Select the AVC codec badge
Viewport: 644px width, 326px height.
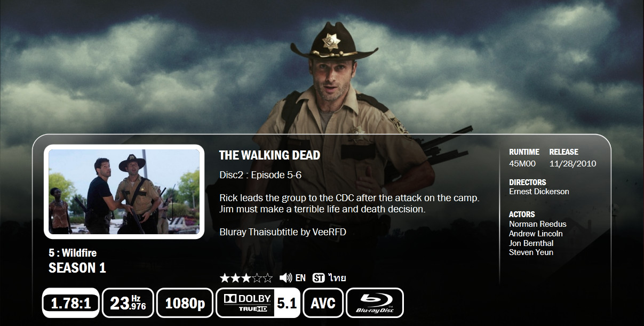323,303
